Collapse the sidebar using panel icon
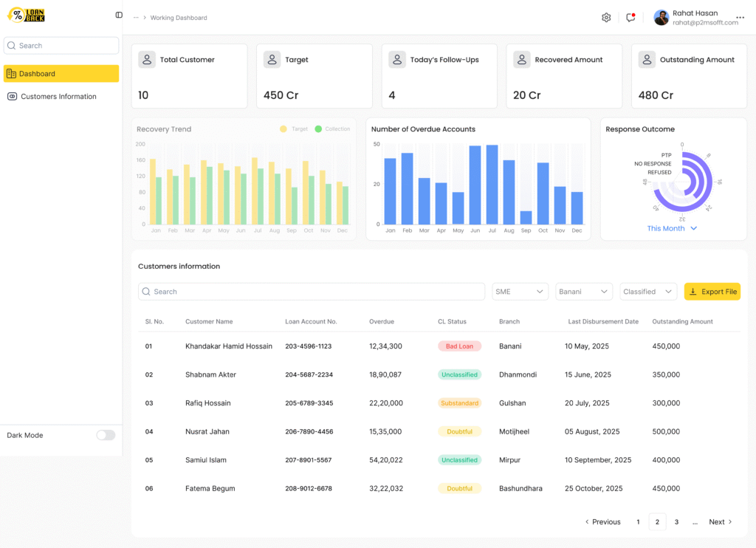756x548 pixels. (x=119, y=15)
